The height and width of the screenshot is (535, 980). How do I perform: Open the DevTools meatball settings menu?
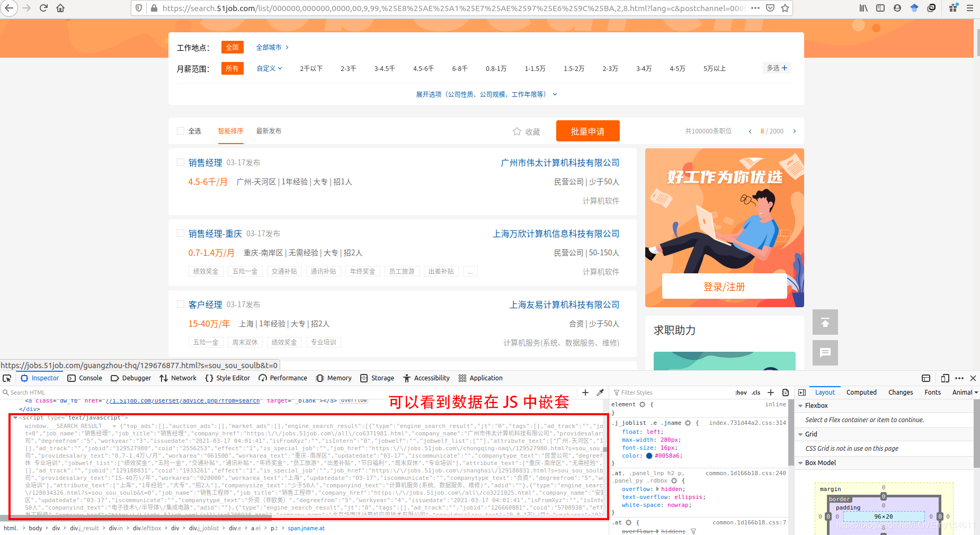[959, 378]
